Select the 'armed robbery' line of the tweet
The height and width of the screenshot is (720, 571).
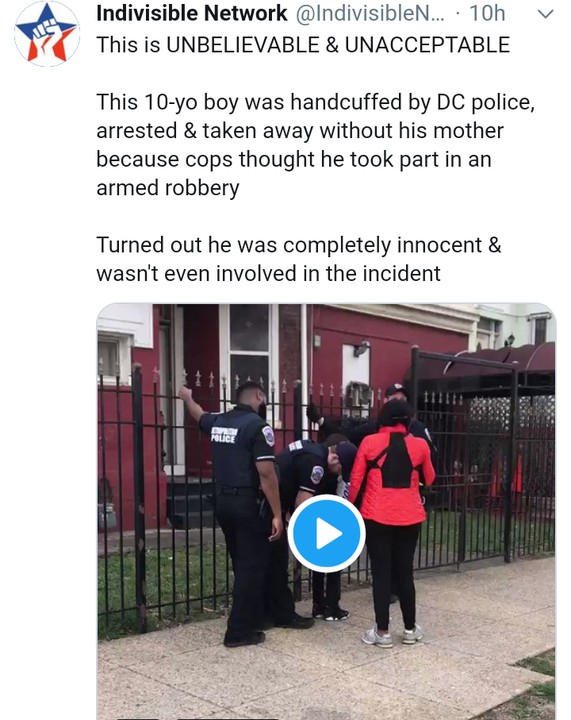(168, 188)
